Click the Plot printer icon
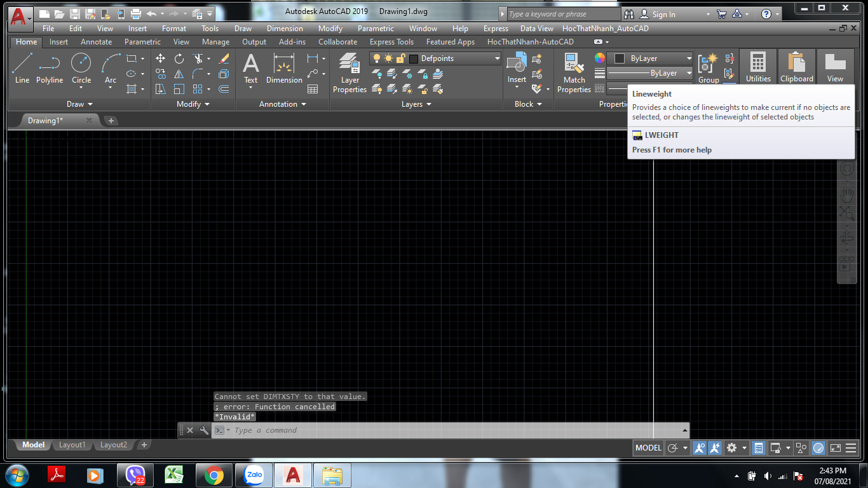 pyautogui.click(x=135, y=14)
